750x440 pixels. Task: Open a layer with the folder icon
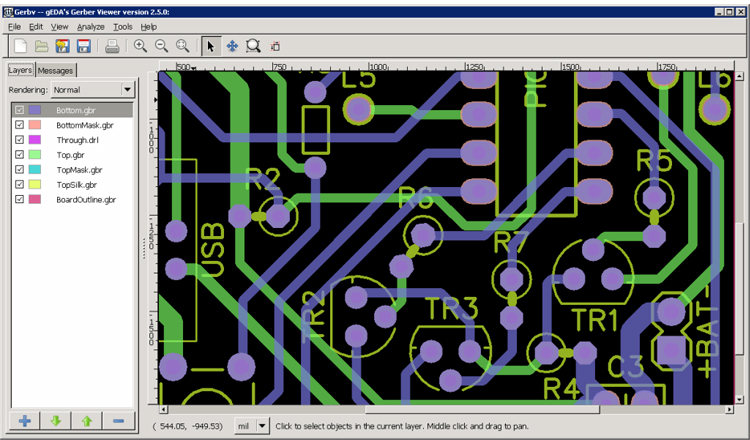(42, 46)
